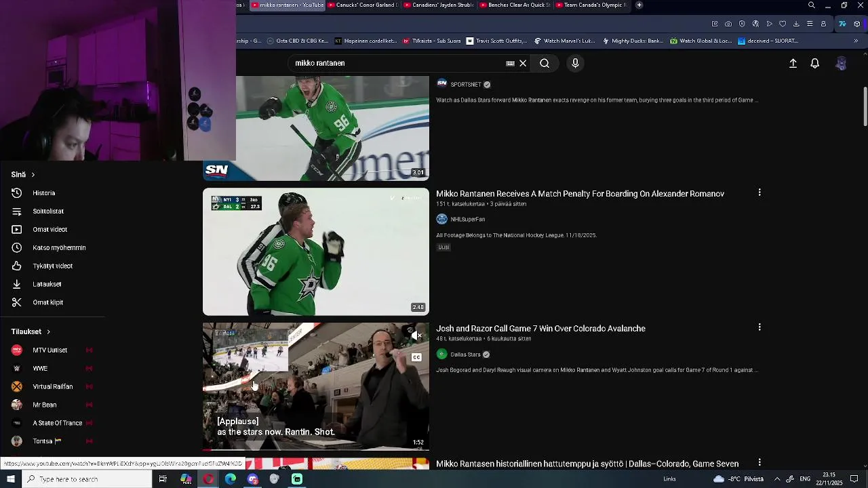Expand the Tilaukset subscriptions chevron
Image resolution: width=868 pixels, height=488 pixels.
(x=48, y=332)
